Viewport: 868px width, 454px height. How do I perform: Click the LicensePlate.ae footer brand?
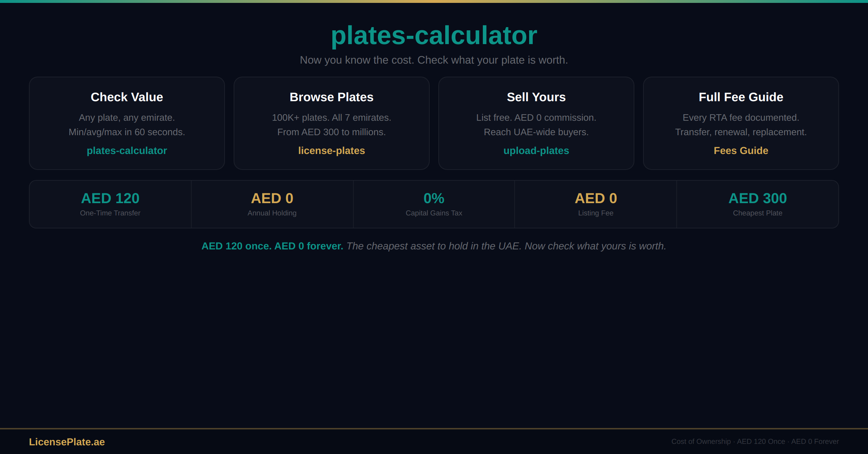pos(67,442)
